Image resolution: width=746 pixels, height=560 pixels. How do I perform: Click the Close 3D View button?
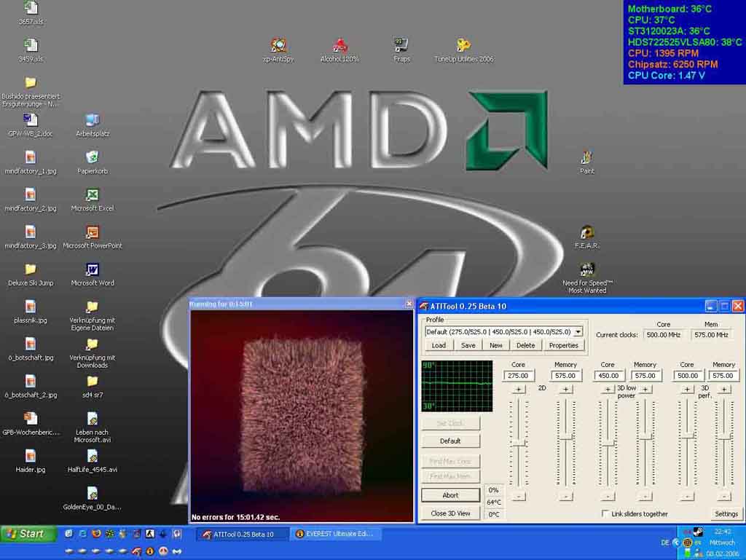(x=450, y=513)
